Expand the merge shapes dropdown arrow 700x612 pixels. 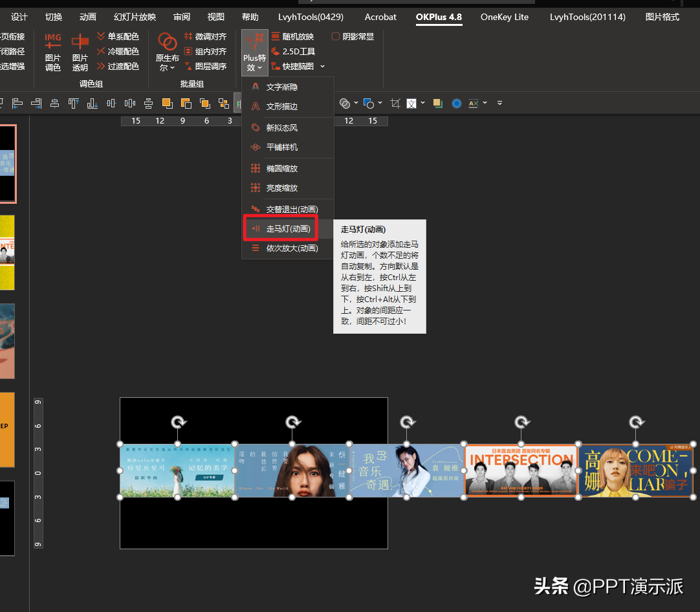click(x=356, y=103)
